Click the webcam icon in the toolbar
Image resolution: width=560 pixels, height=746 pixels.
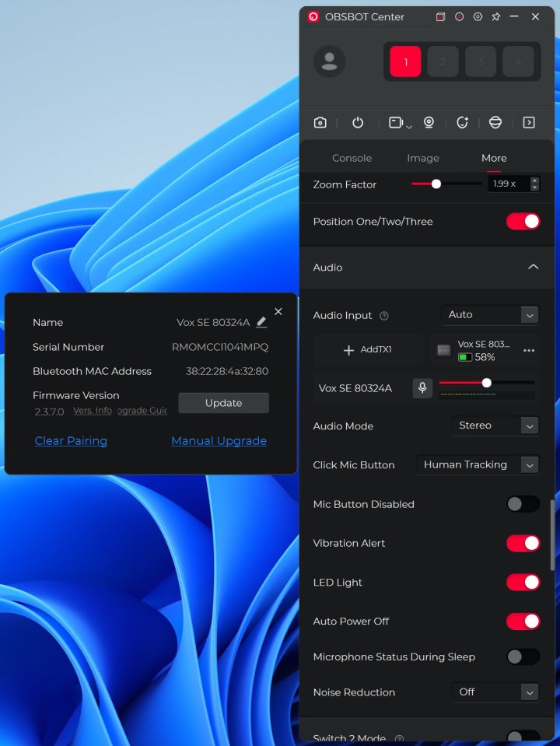tap(429, 123)
